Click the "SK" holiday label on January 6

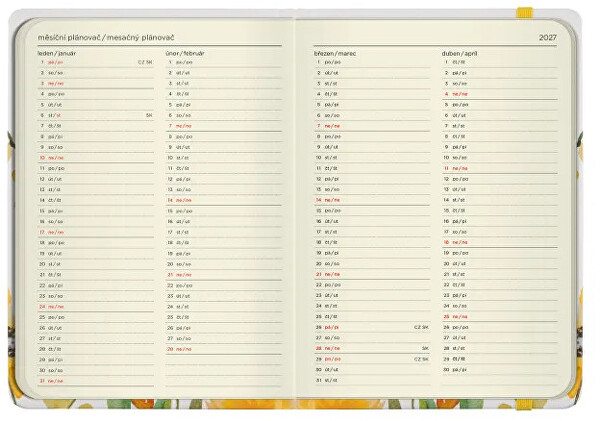tap(149, 115)
